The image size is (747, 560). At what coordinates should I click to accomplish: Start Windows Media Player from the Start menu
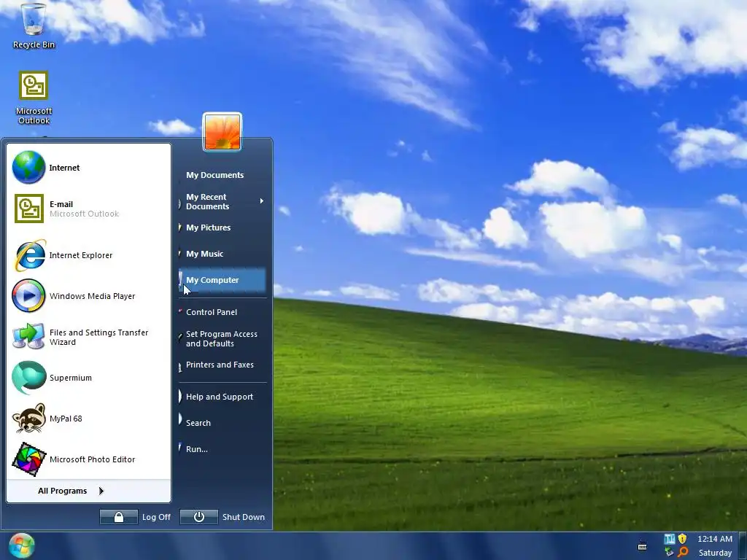[88, 296]
